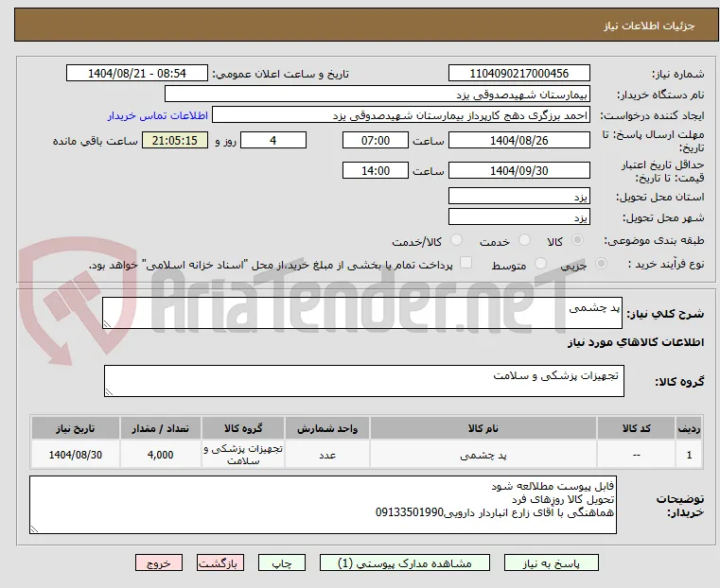Open اطلاعات تماس خریدار link
The image size is (720, 588).
coord(158,115)
